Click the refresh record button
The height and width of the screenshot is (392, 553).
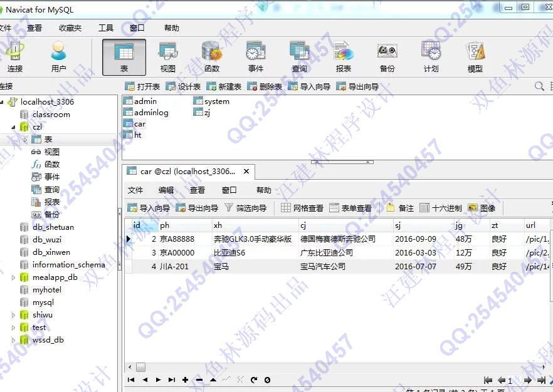tap(253, 379)
